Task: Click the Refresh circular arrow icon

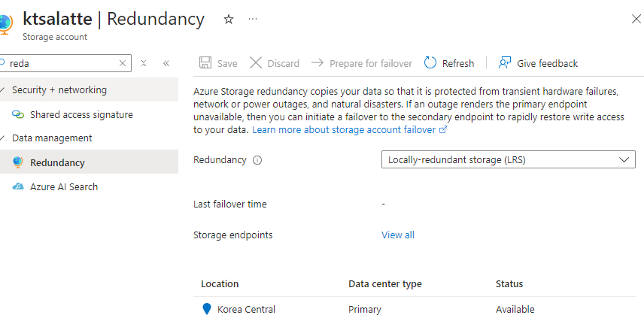Action: click(x=430, y=63)
